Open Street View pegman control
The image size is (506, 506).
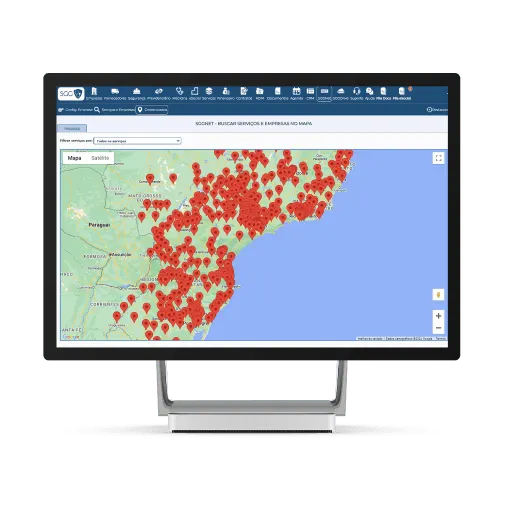pos(438,295)
